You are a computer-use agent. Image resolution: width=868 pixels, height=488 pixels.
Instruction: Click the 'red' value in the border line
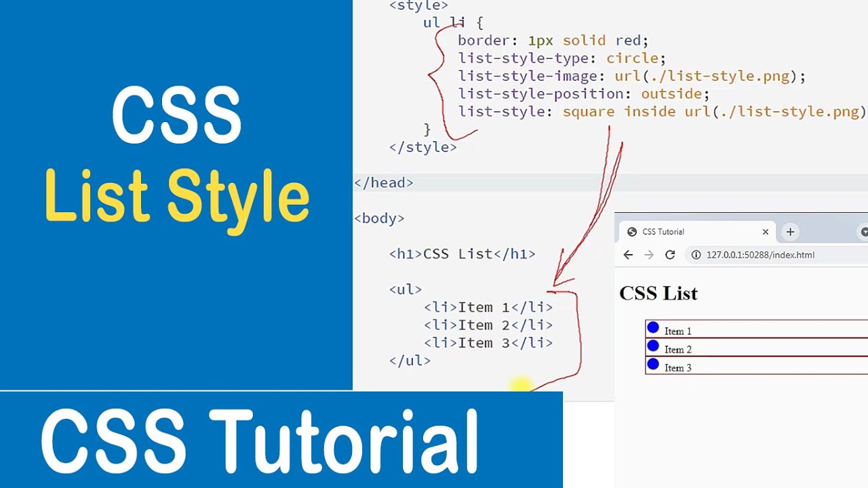628,41
